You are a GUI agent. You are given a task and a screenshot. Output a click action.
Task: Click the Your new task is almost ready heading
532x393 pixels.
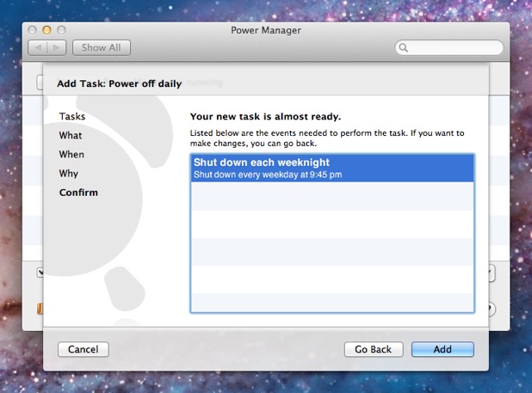[265, 117]
